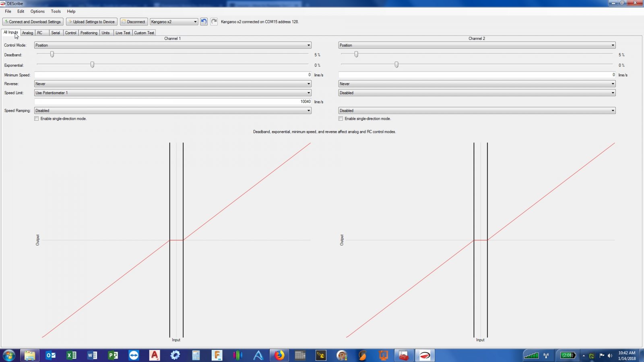Image resolution: width=644 pixels, height=362 pixels.
Task: Click the Disconnect button
Action: [x=133, y=22]
